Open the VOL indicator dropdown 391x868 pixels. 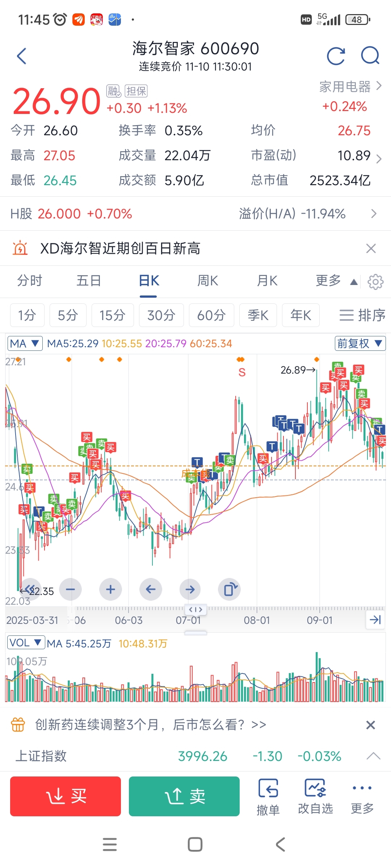point(26,643)
